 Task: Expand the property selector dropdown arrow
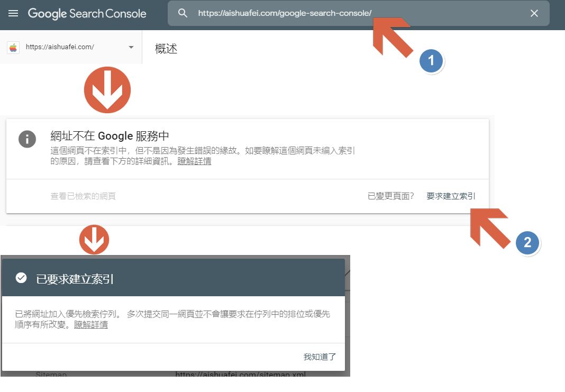[131, 47]
